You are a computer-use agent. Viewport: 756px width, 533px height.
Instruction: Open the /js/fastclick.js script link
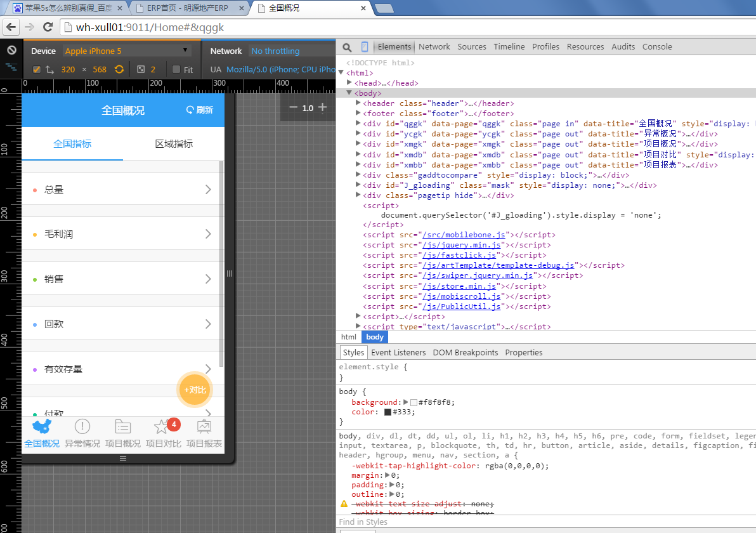click(459, 255)
